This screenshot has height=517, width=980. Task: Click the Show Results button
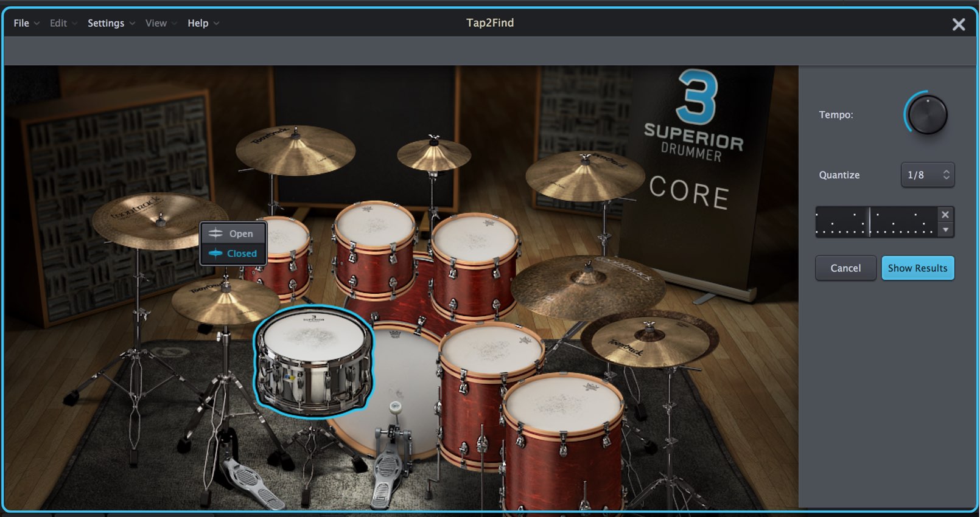pos(917,268)
